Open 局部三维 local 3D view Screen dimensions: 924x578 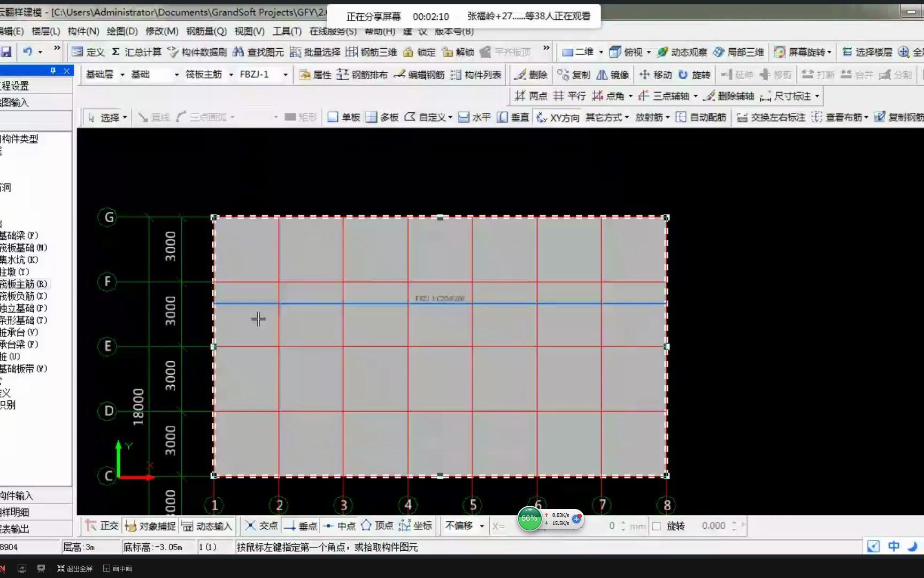point(739,52)
